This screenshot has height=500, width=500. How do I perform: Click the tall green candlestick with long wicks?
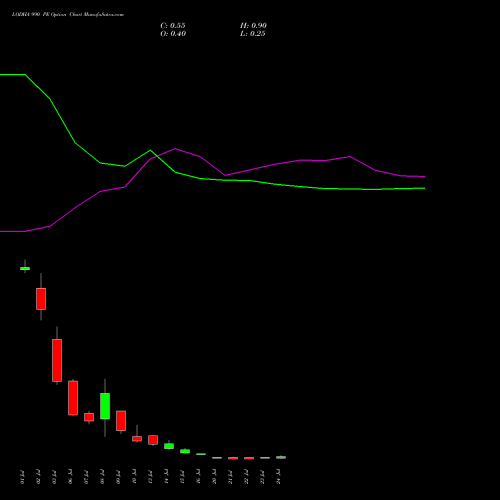point(105,406)
